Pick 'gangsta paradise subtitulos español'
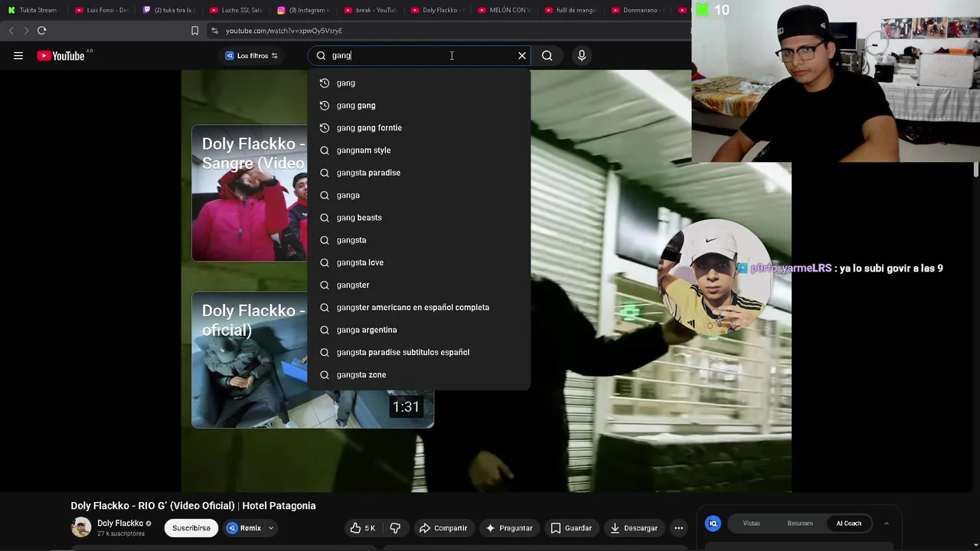 click(419, 352)
